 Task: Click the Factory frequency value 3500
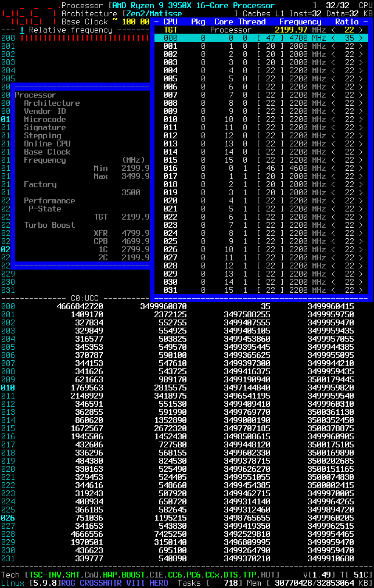click(x=131, y=192)
